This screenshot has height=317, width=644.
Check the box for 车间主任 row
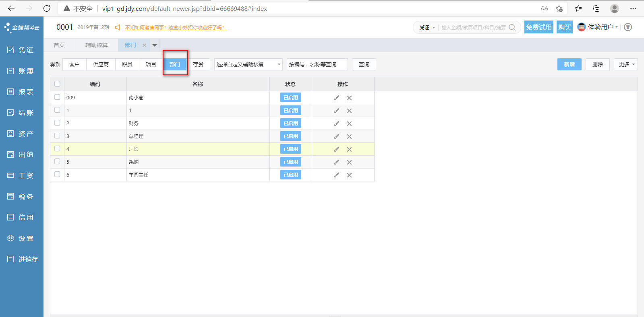click(x=57, y=174)
